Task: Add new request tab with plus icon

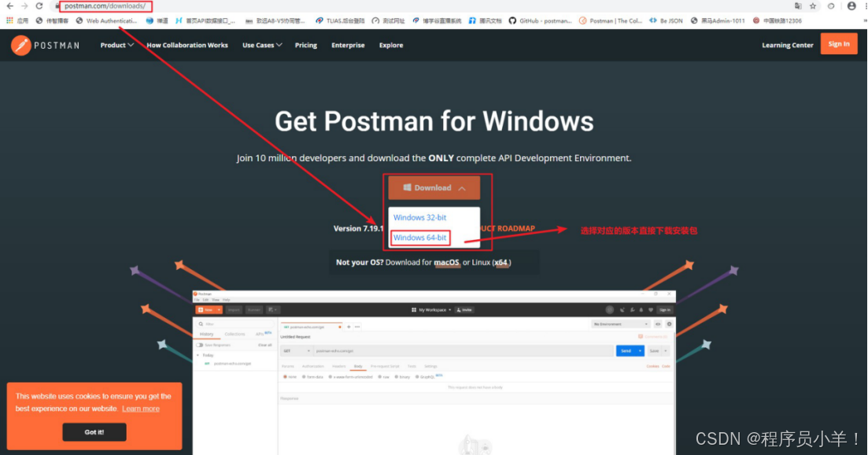Action: click(x=349, y=327)
